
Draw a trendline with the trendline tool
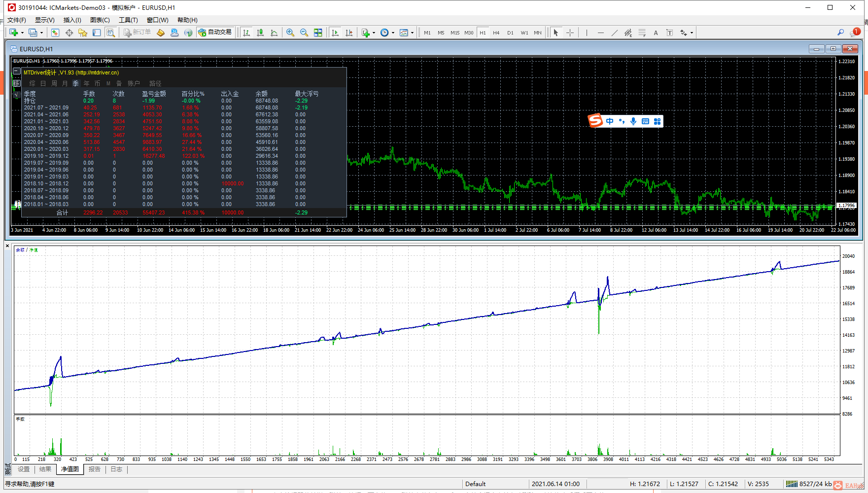point(614,33)
